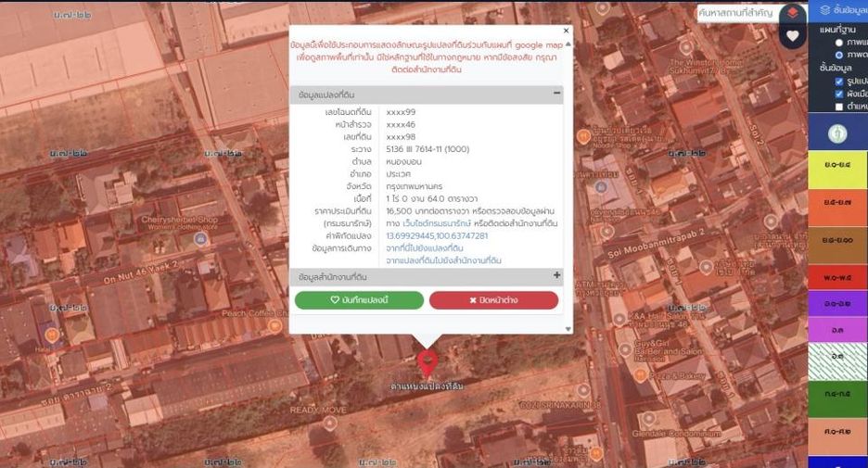
Task: Open the stacked layers icon in blue panel header
Action: pyautogui.click(x=824, y=10)
